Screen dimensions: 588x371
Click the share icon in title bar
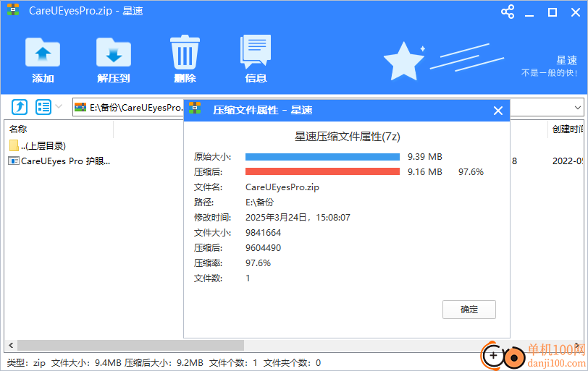pyautogui.click(x=508, y=12)
